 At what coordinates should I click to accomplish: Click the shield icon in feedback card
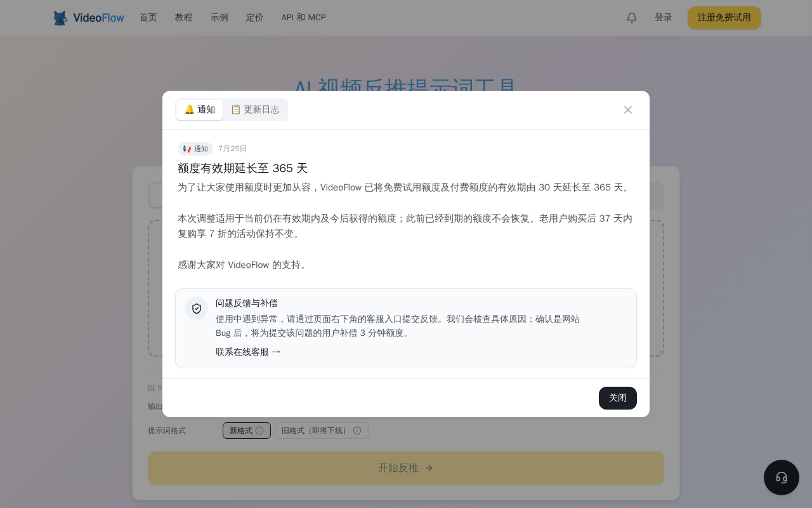(197, 309)
